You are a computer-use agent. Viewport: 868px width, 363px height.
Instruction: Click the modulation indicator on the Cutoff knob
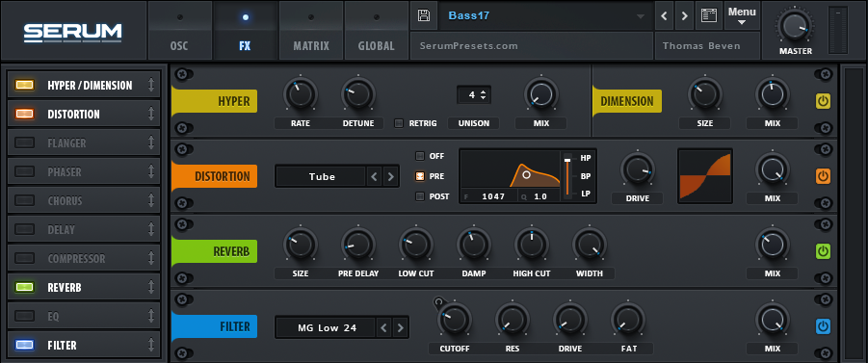pos(438,302)
